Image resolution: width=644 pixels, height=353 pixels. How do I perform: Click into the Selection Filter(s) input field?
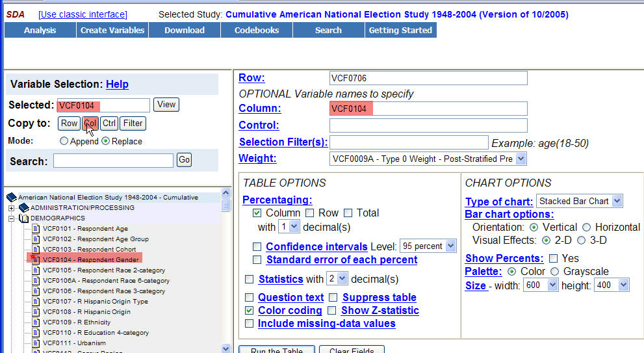[409, 142]
